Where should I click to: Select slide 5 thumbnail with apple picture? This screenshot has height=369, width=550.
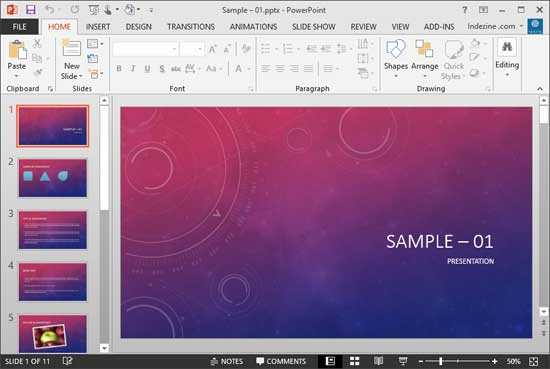tap(53, 334)
